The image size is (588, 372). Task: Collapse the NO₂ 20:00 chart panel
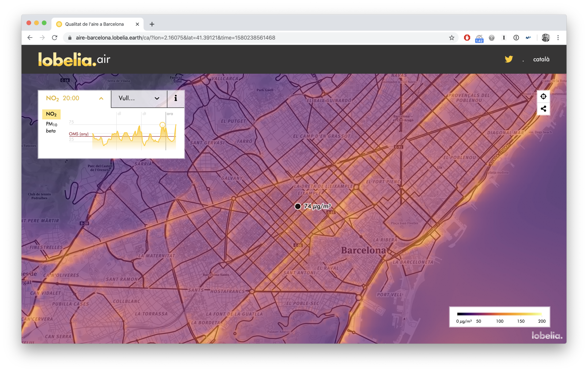click(101, 98)
